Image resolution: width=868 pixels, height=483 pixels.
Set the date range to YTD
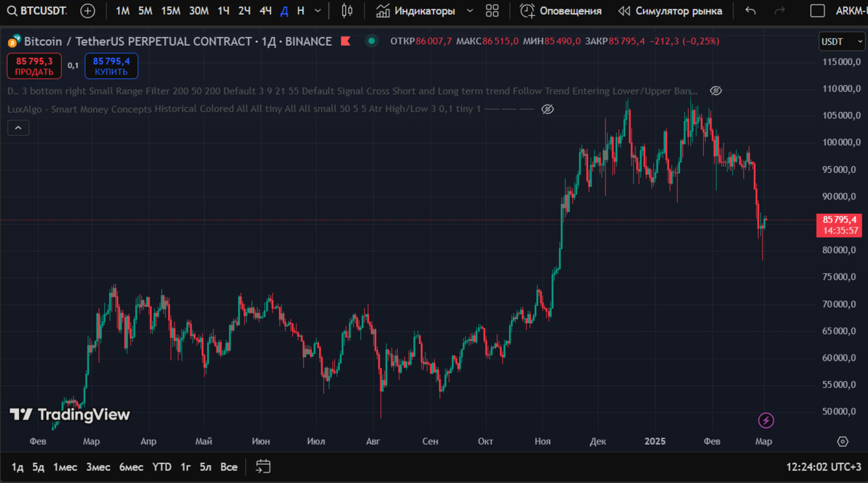[x=162, y=467]
